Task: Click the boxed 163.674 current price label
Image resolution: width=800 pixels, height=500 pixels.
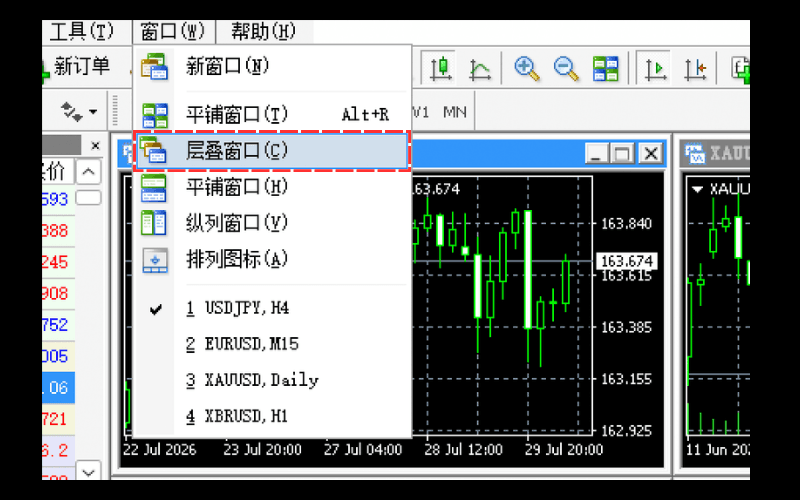Action: 627,261
